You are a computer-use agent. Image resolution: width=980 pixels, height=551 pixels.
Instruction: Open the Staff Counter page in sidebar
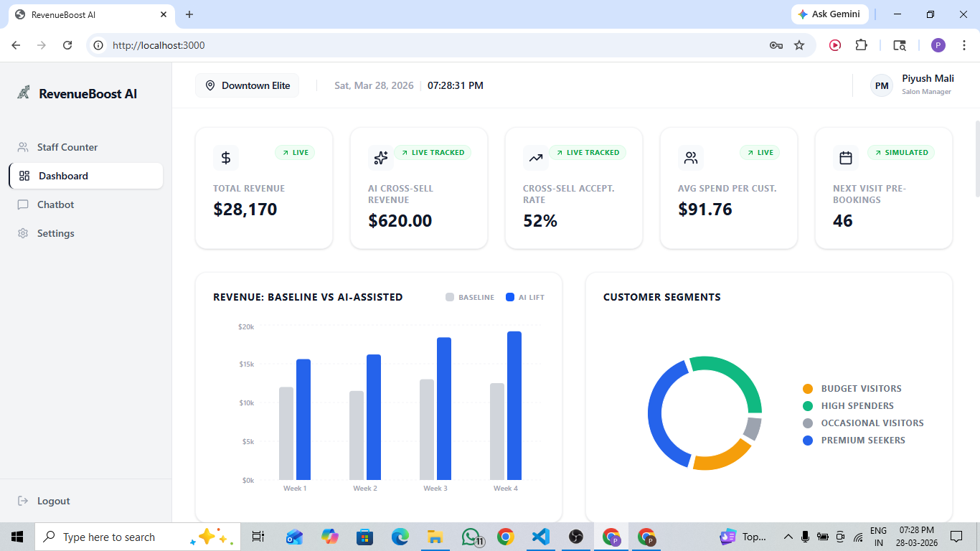point(85,147)
